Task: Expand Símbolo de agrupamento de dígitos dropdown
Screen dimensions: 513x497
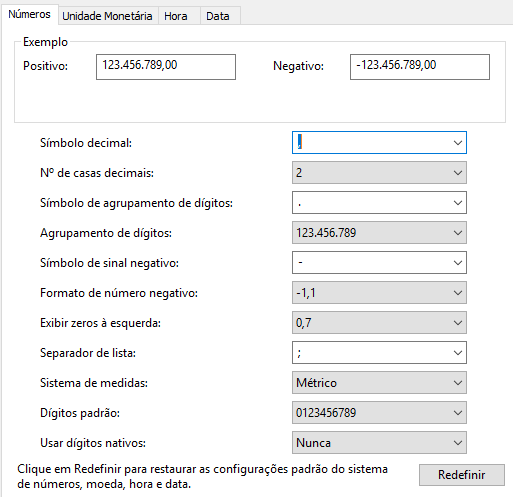Action: (x=379, y=203)
